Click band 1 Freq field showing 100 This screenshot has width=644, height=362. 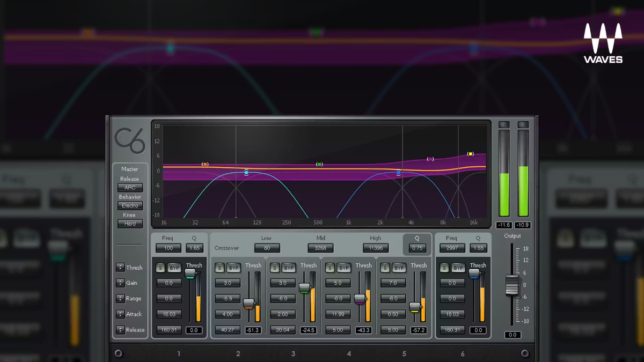tap(169, 248)
